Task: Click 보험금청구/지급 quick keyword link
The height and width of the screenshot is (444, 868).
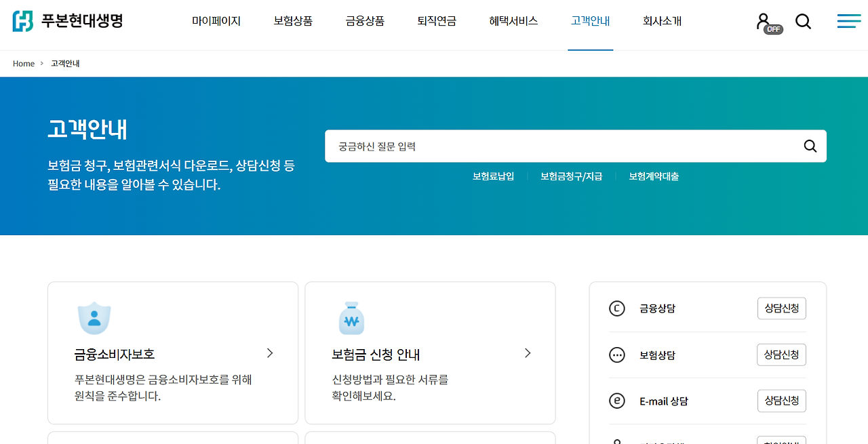Action: [572, 176]
